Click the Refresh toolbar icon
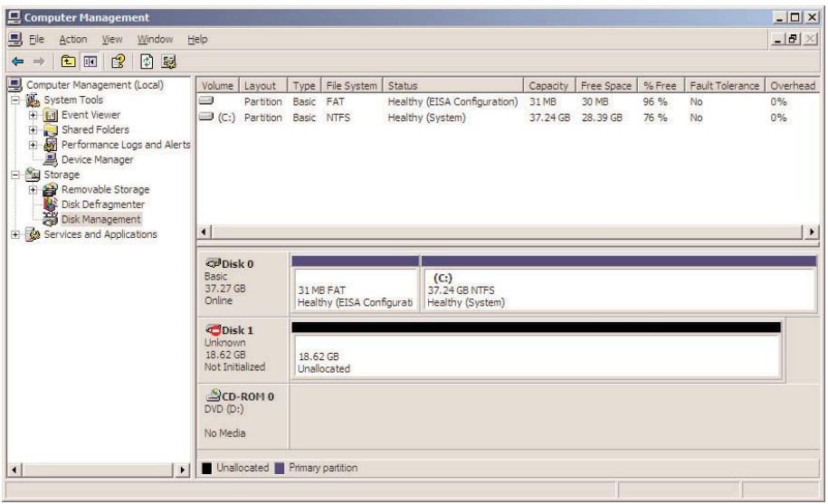 [147, 62]
